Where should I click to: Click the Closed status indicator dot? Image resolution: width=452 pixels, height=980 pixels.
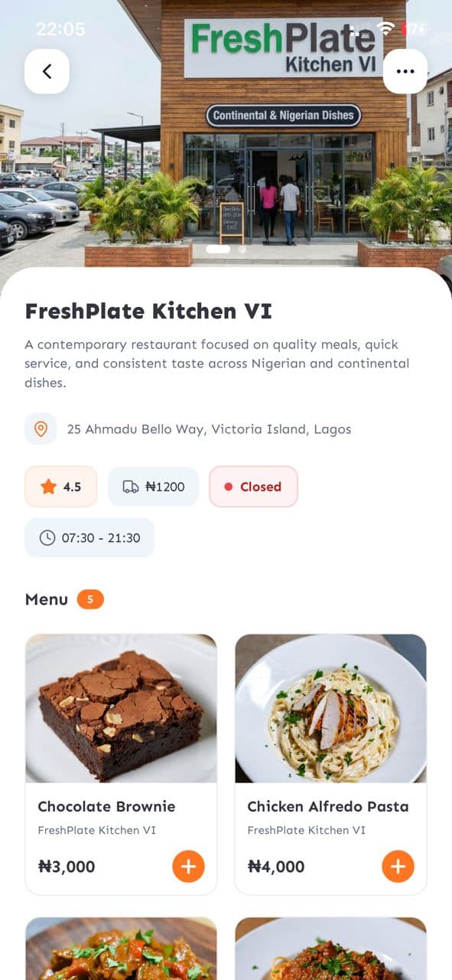point(229,486)
